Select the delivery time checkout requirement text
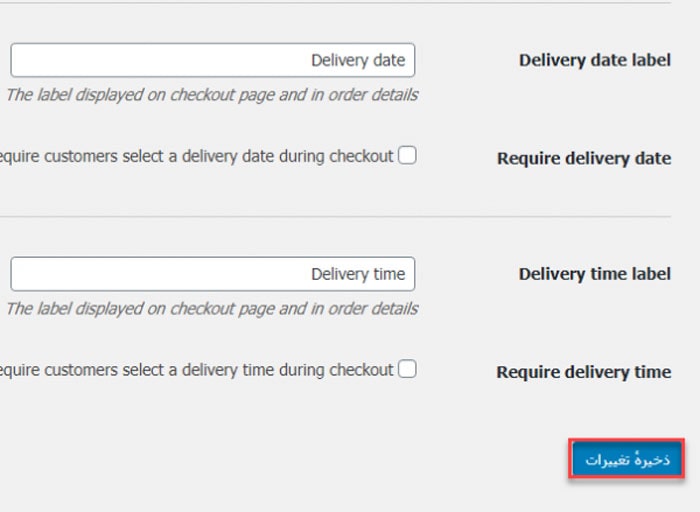 point(196,370)
